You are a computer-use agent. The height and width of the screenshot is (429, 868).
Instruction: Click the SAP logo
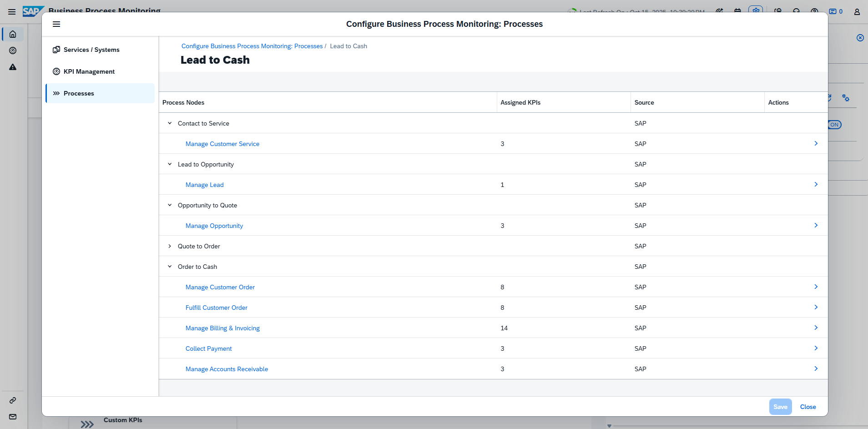click(32, 11)
